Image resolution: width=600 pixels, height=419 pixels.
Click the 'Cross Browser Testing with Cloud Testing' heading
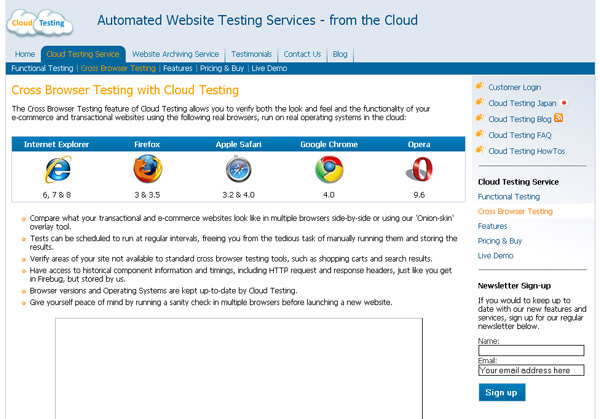125,90
